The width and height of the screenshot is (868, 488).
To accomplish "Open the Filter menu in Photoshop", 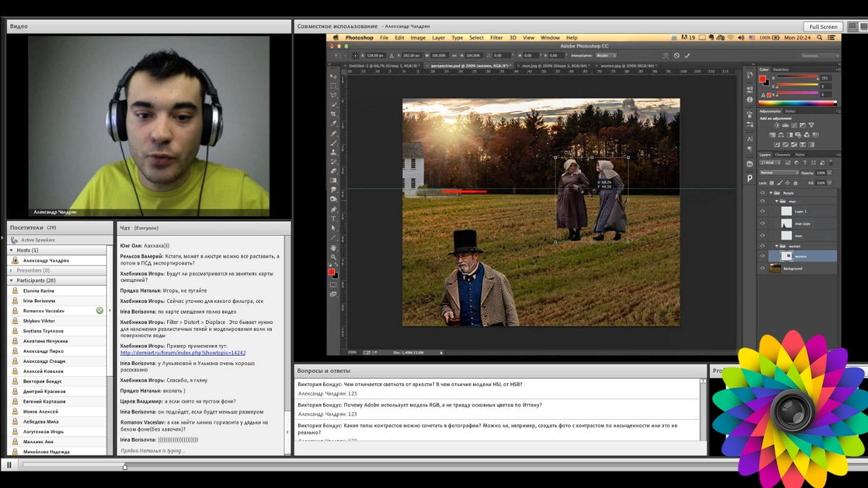I will [496, 38].
